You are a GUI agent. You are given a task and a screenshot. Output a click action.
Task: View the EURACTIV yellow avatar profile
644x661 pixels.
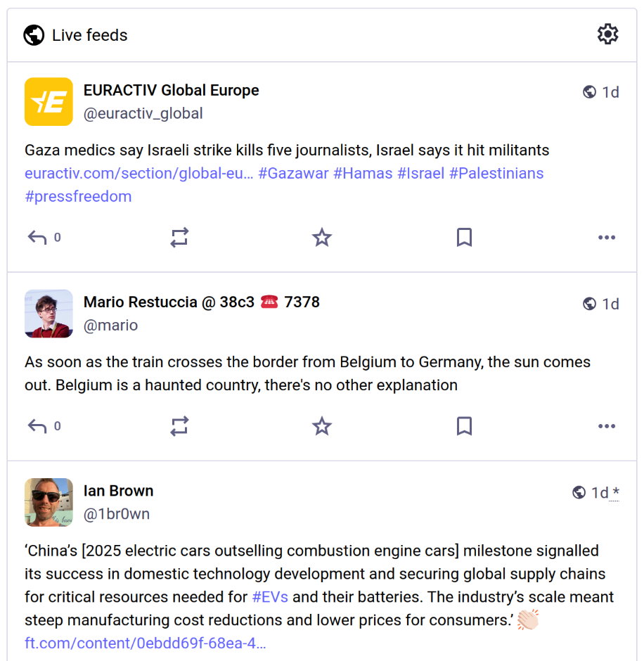(49, 101)
